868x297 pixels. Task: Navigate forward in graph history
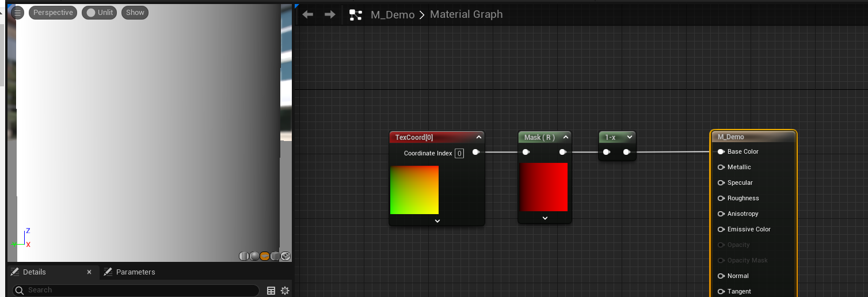(x=330, y=14)
